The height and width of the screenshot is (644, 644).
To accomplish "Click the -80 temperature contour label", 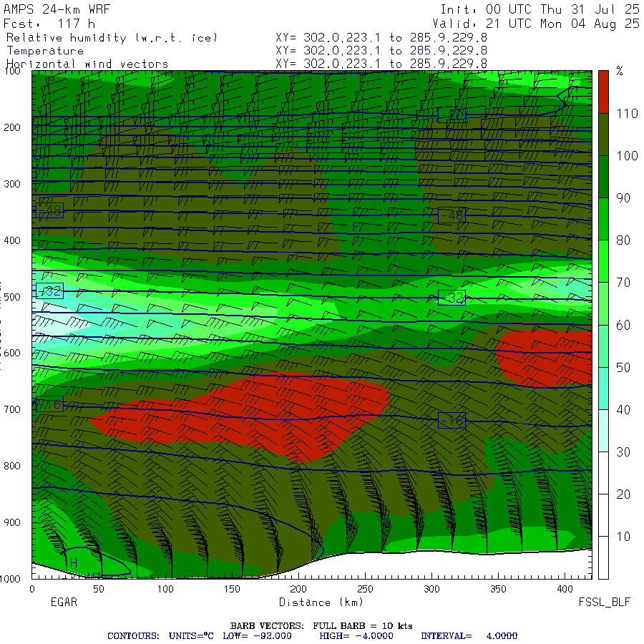I will pyautogui.click(x=452, y=114).
